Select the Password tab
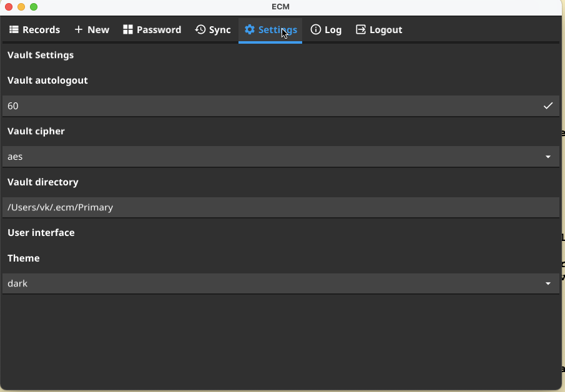 [x=152, y=29]
